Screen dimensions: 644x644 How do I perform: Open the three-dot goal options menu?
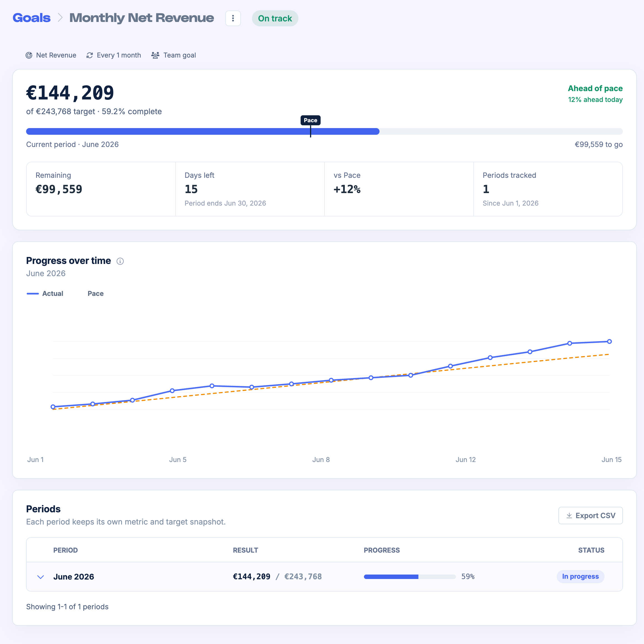point(233,18)
